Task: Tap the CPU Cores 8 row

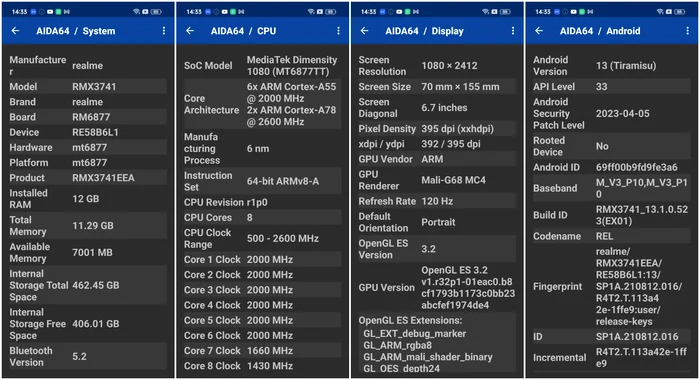Action: point(262,217)
